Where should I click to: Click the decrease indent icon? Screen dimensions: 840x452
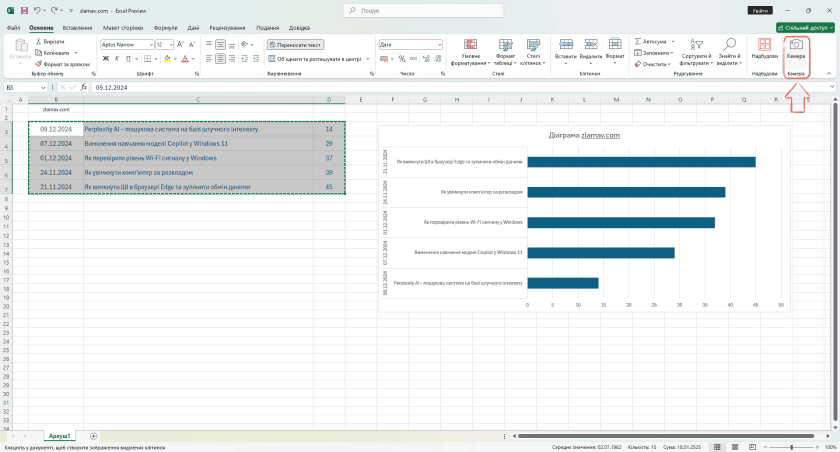click(244, 58)
